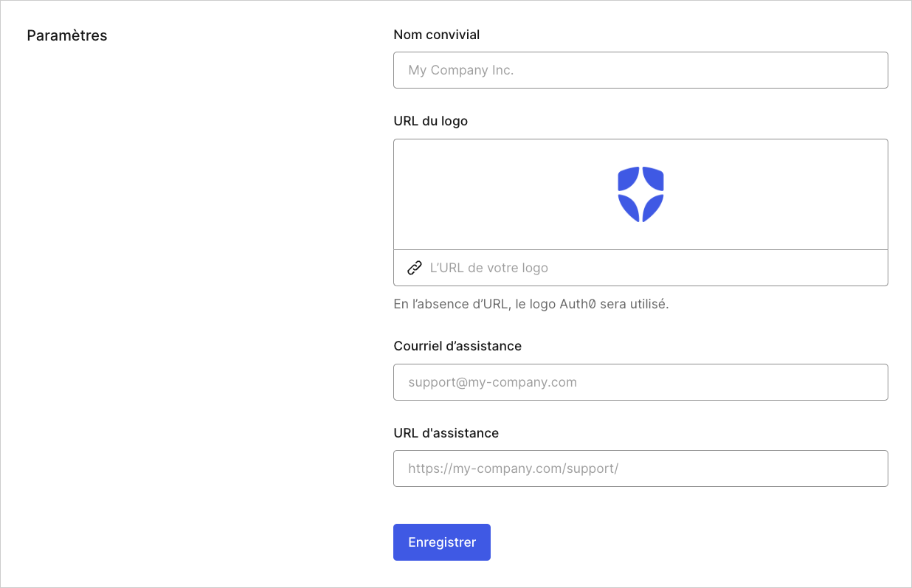Click the Auth0 shield logo preview
Screen dimensions: 912x588
click(640, 194)
